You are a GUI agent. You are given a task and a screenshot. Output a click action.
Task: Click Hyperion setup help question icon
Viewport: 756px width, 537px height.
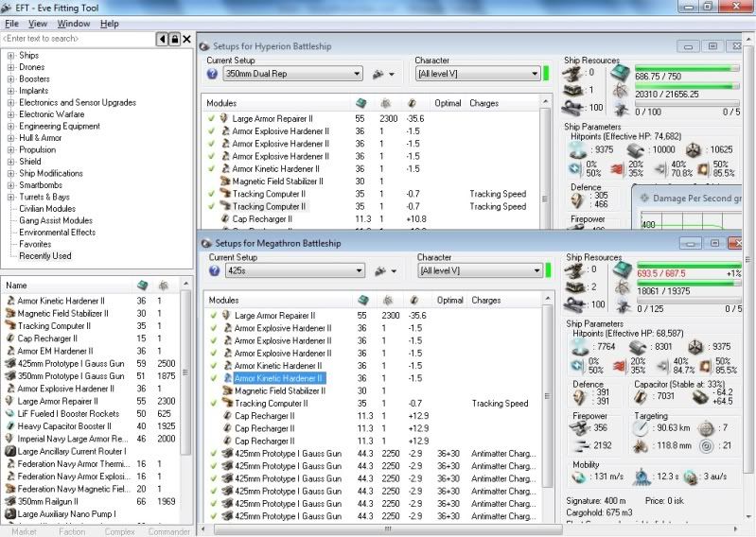212,74
